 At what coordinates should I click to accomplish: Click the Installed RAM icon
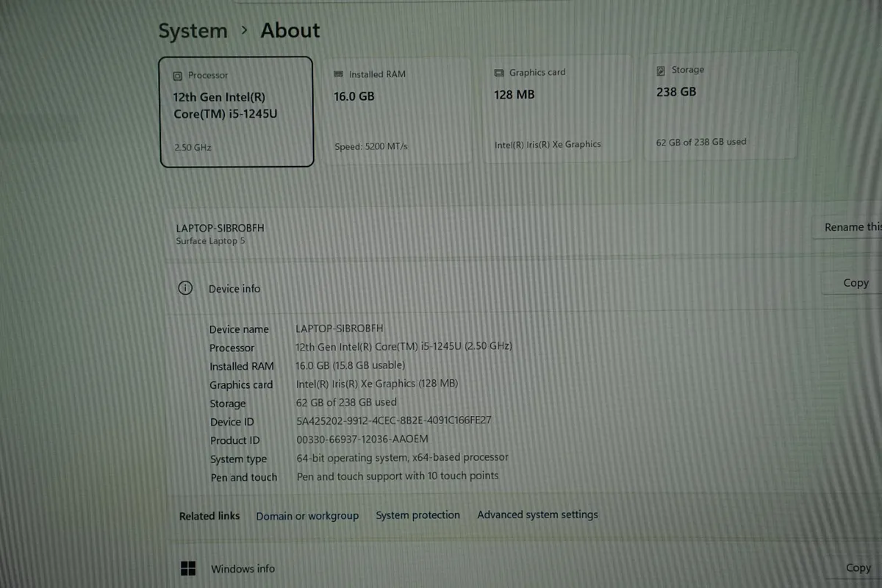click(339, 74)
